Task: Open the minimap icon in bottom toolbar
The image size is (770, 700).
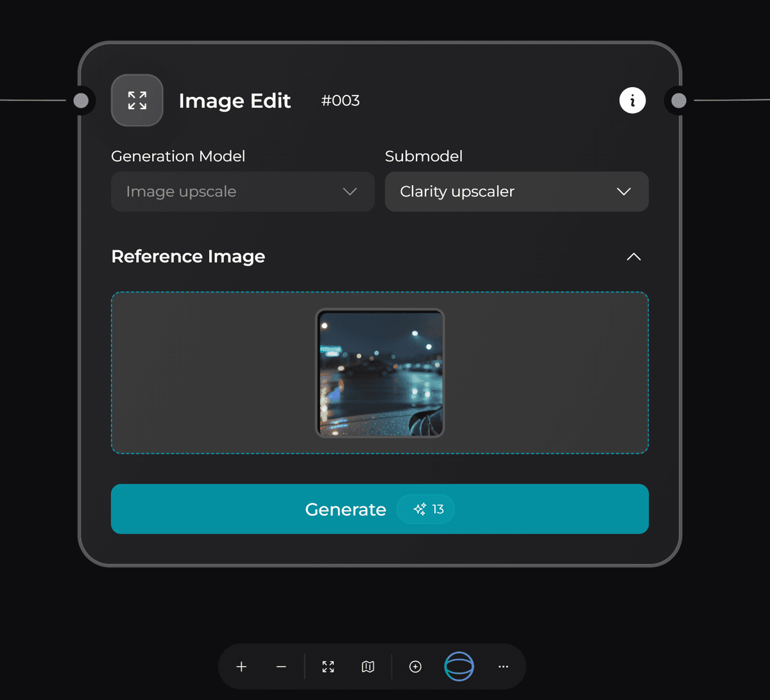Action: (x=367, y=667)
